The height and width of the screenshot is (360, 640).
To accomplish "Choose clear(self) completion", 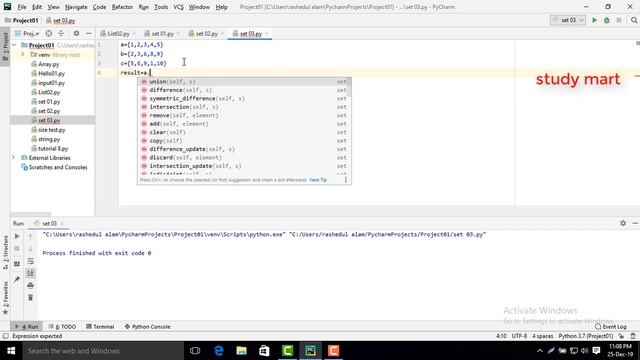I will [244, 132].
